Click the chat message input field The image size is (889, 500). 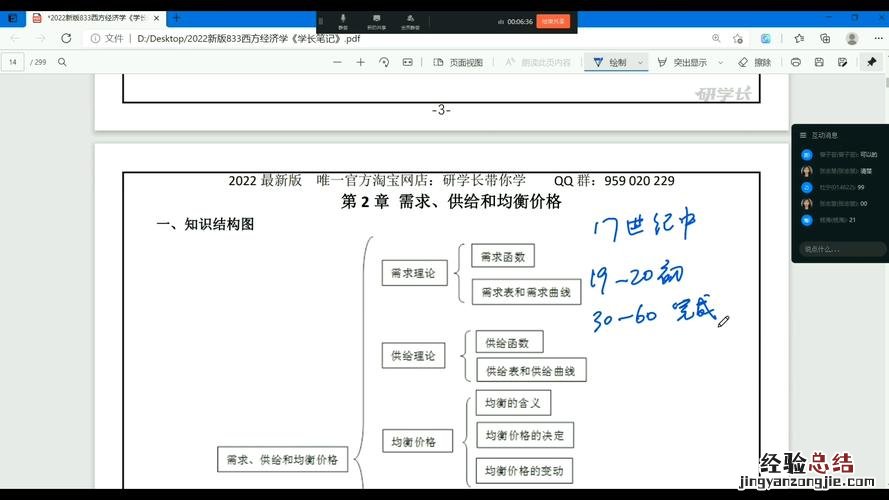[840, 249]
